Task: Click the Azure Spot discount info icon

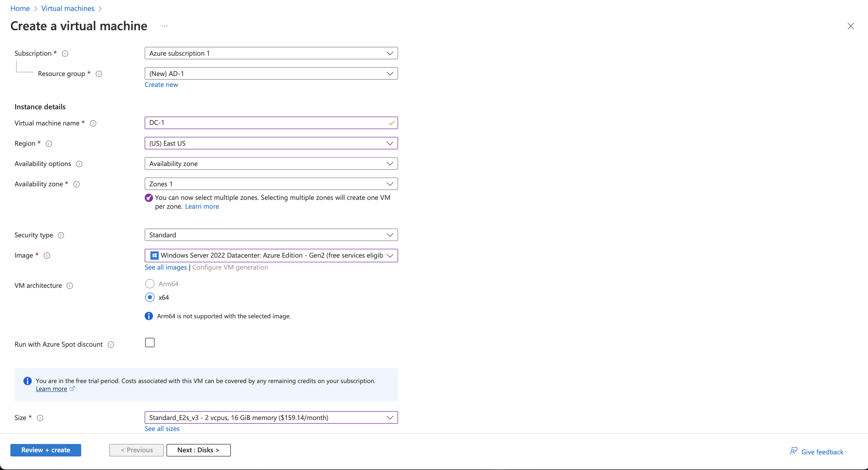Action: [111, 344]
